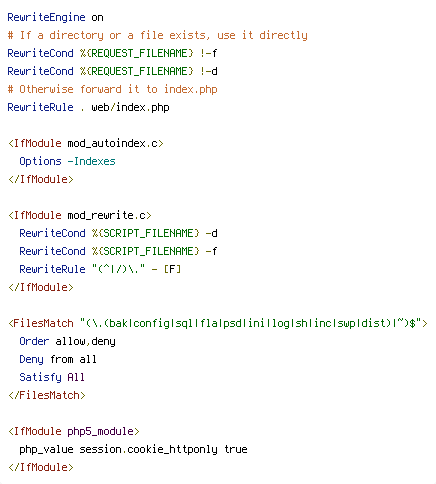Click the closing FilesMatch tag
Screen dimensions: 436x484
[x=47, y=395]
